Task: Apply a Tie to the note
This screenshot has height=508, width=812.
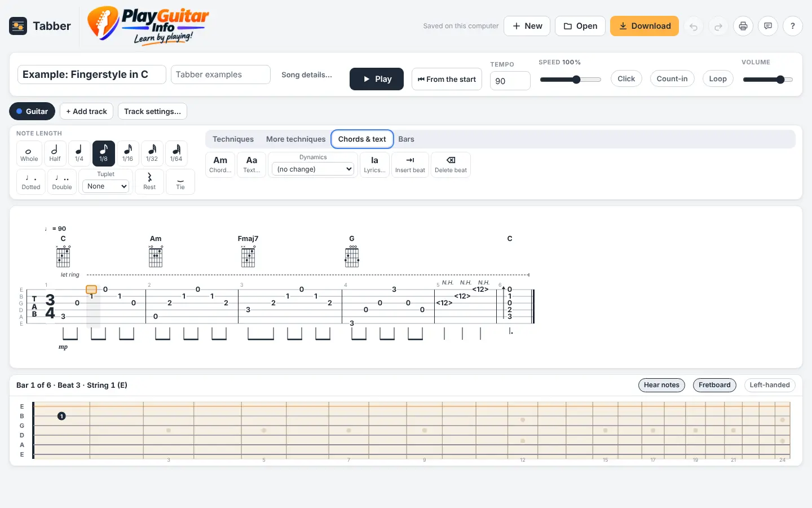Action: click(x=180, y=182)
